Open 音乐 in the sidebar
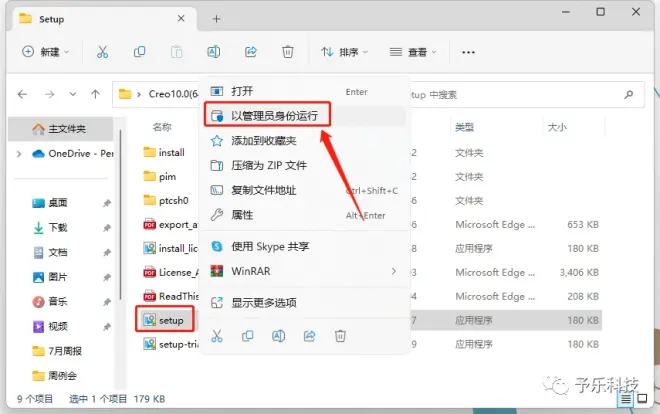Image resolution: width=660 pixels, height=414 pixels. click(58, 302)
